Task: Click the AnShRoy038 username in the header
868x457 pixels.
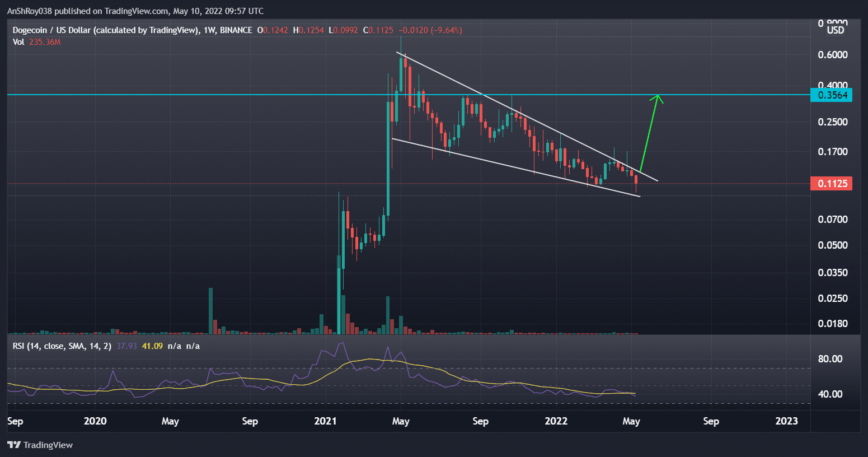Action: 29,11
